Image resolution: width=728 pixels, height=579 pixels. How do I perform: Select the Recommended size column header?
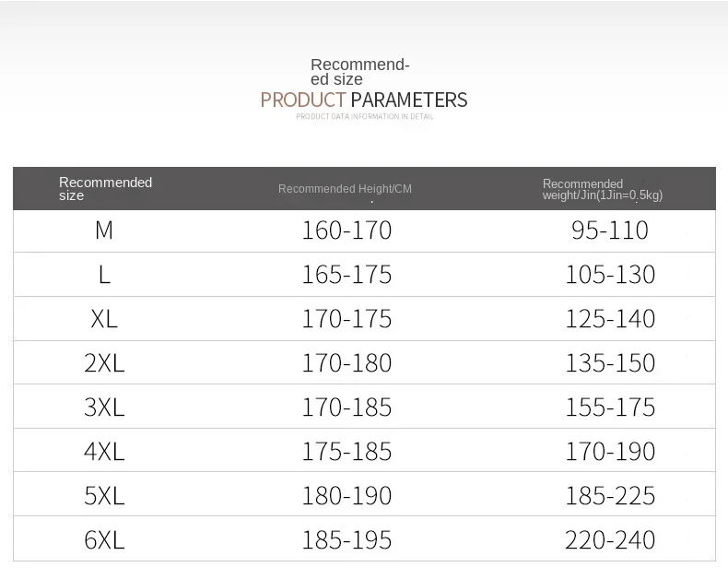pos(105,189)
